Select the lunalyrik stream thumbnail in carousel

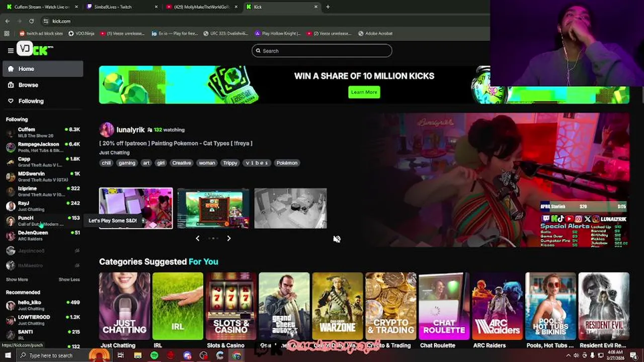click(136, 208)
